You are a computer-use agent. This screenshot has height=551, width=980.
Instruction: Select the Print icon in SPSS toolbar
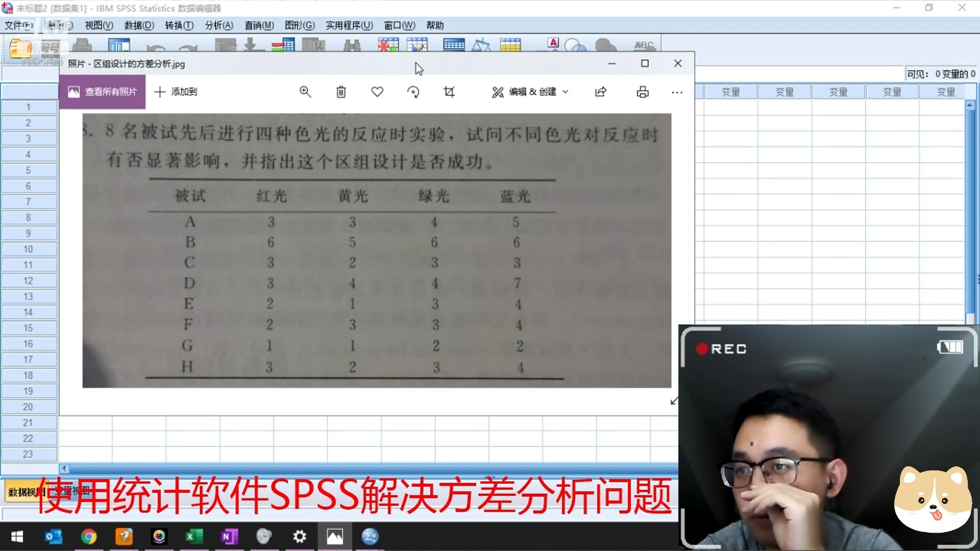pyautogui.click(x=82, y=45)
